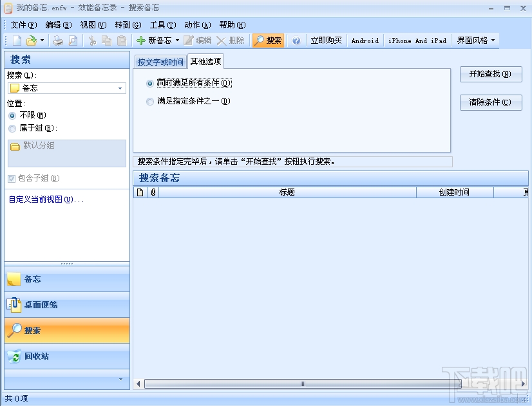Select 默认分组 folder item
Image resolution: width=532 pixels, height=406 pixels.
(33, 146)
